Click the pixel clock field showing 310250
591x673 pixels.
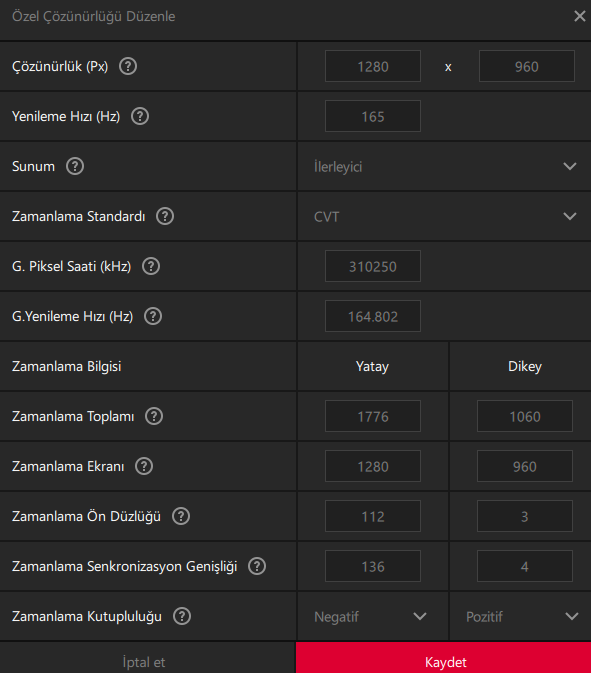click(373, 266)
